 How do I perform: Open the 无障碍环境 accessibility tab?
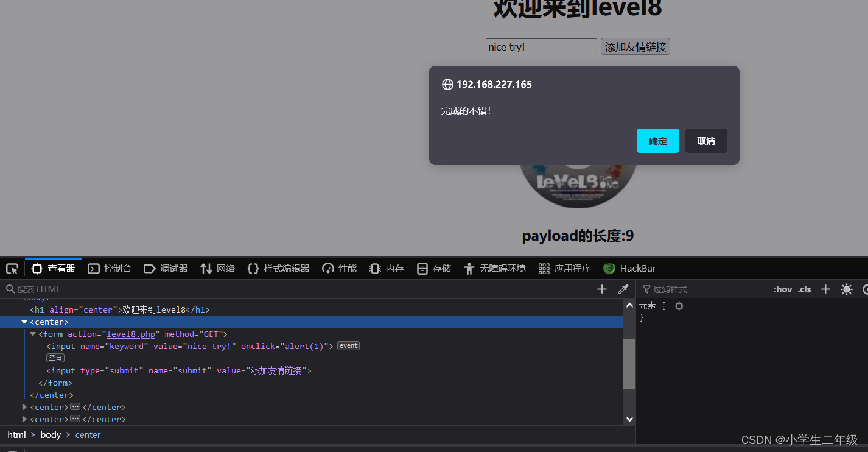pyautogui.click(x=494, y=269)
